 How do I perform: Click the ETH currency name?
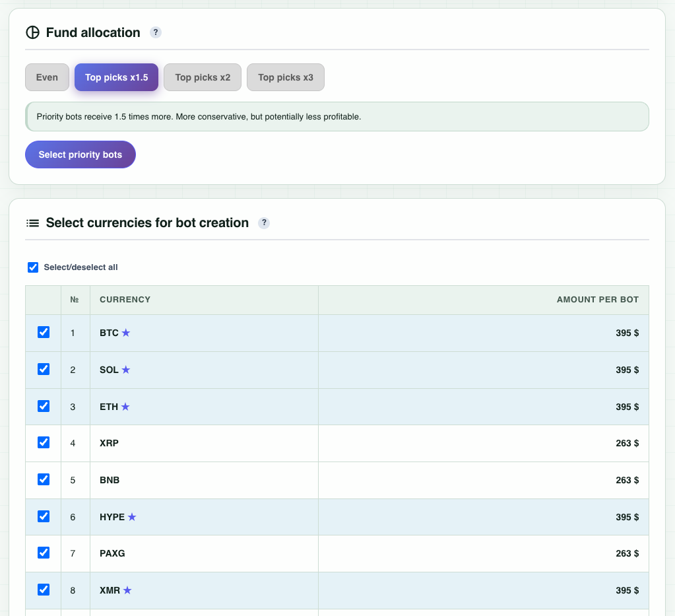[109, 407]
